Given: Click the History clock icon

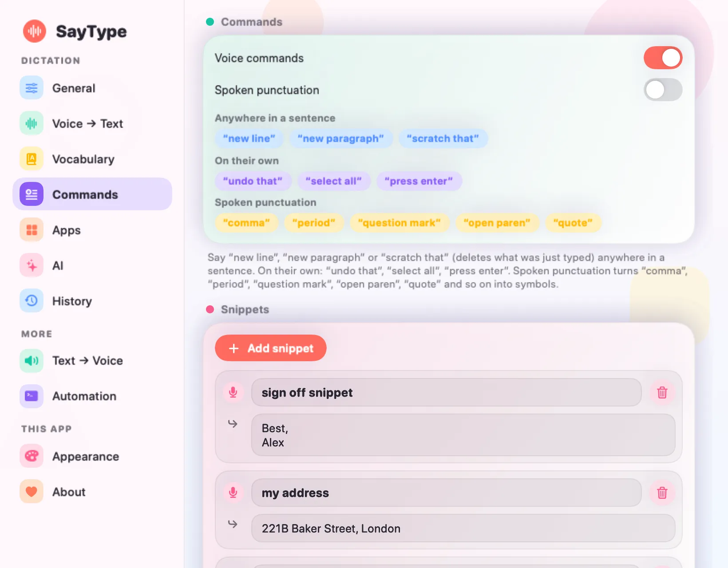Looking at the screenshot, I should pyautogui.click(x=32, y=301).
